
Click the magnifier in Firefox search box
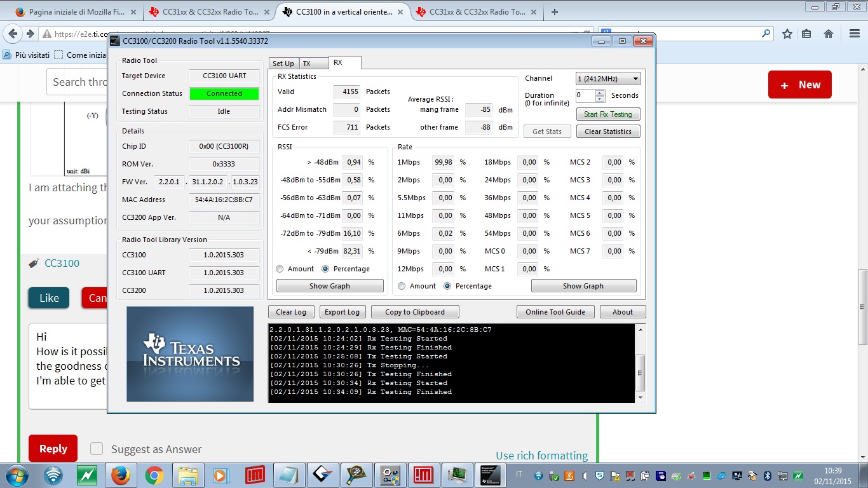coord(767,34)
